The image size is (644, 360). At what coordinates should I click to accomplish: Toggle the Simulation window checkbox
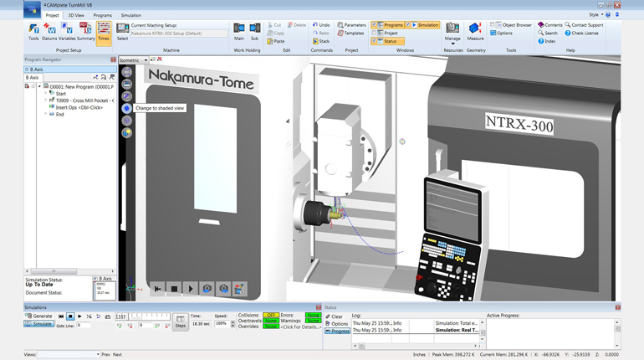[x=408, y=25]
